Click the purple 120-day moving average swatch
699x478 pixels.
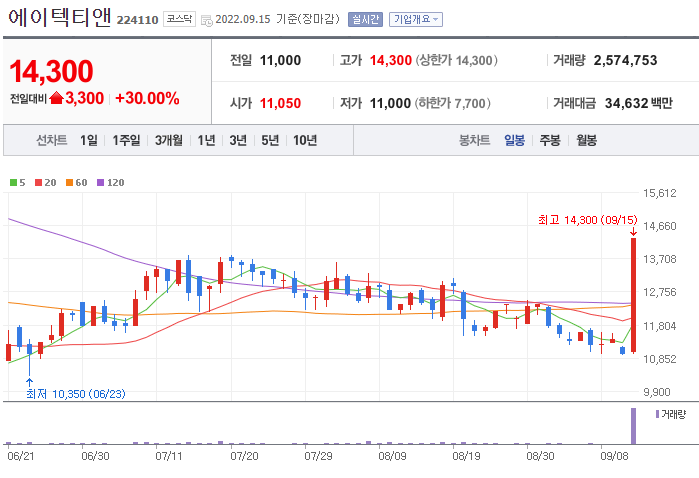coord(100,182)
